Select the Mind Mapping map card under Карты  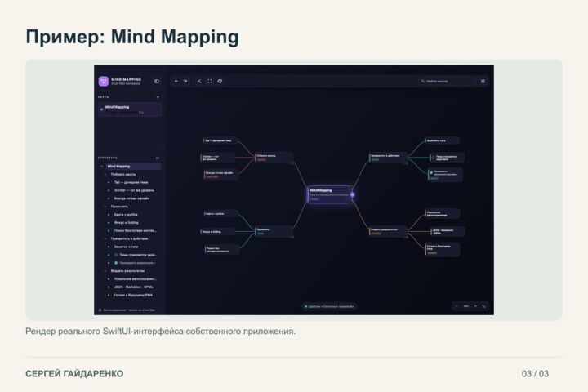[130, 109]
